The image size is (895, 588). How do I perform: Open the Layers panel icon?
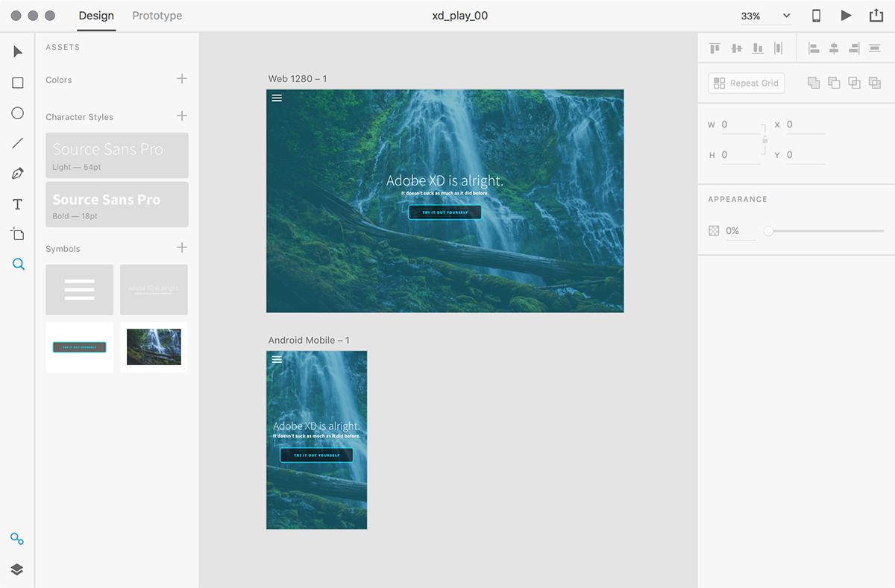[x=17, y=569]
